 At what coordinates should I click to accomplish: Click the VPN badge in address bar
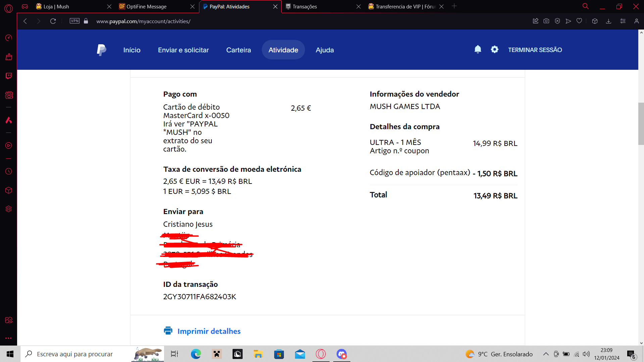pyautogui.click(x=75, y=21)
